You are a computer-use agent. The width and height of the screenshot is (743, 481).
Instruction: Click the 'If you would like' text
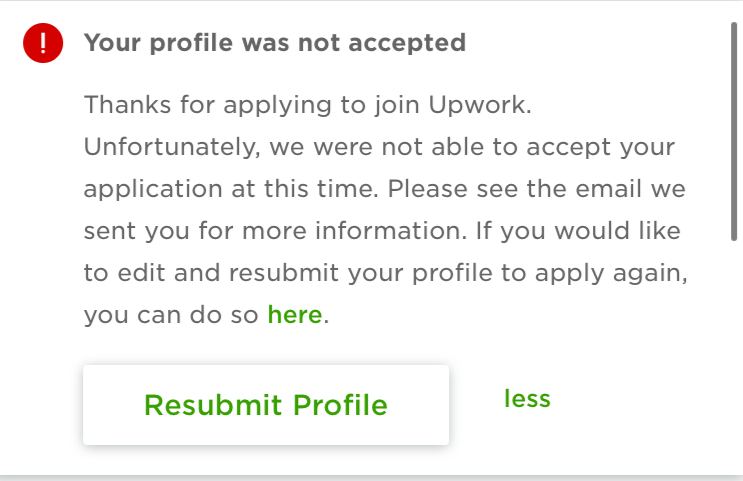coord(578,231)
